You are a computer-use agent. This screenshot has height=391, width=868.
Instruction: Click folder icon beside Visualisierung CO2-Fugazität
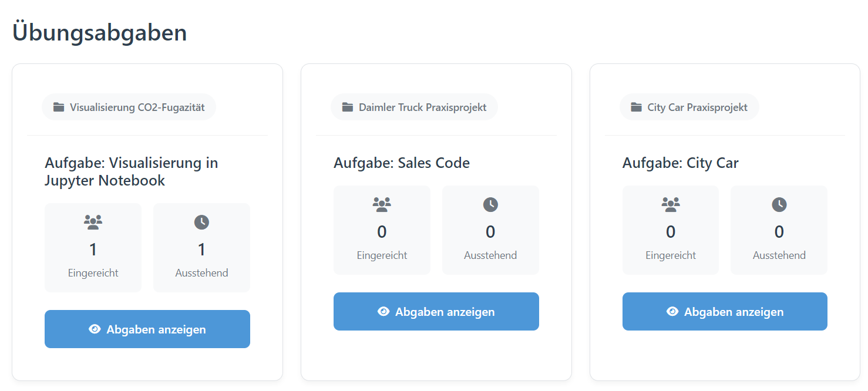pyautogui.click(x=59, y=107)
